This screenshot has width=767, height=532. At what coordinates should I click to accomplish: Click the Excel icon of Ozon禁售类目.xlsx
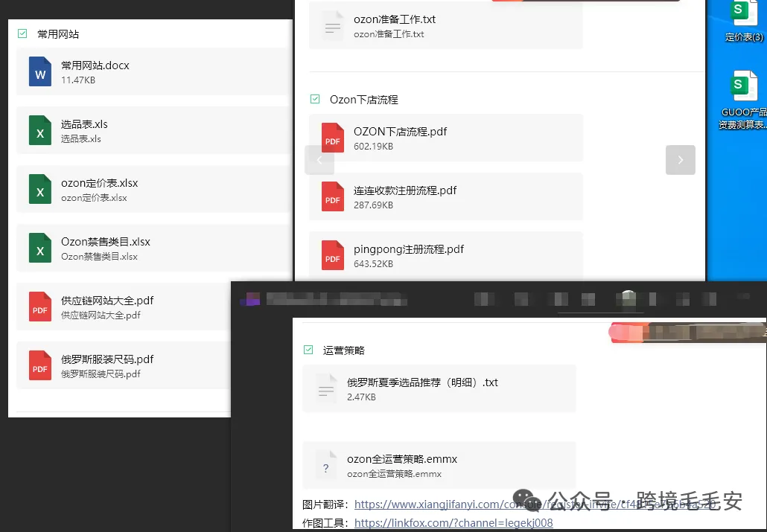(40, 248)
